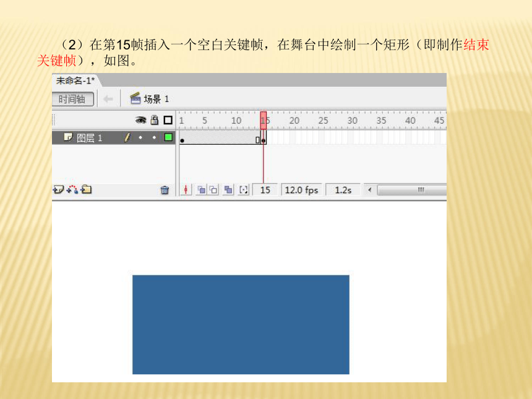
Task: Click the timeline scrollbar left arrow
Action: tap(369, 190)
